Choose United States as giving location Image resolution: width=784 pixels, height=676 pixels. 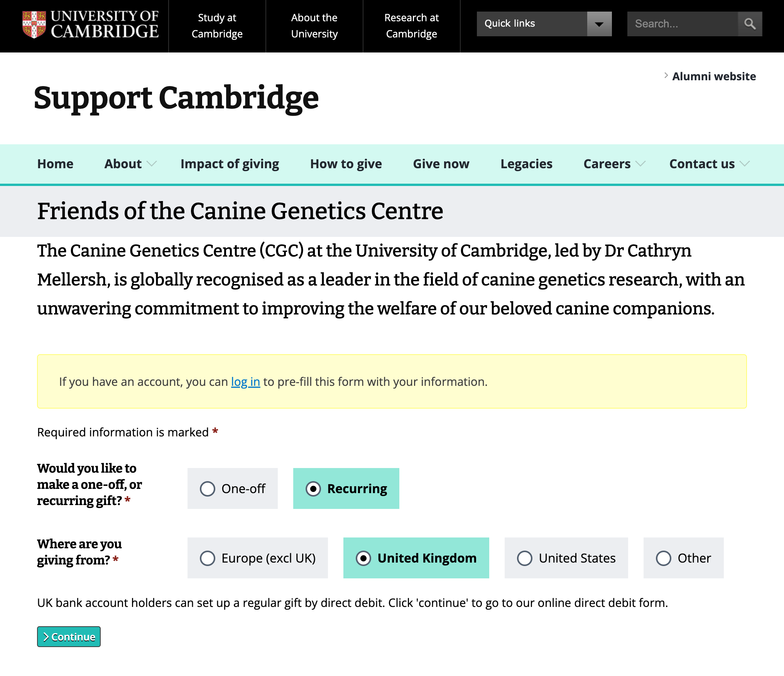pyautogui.click(x=525, y=558)
